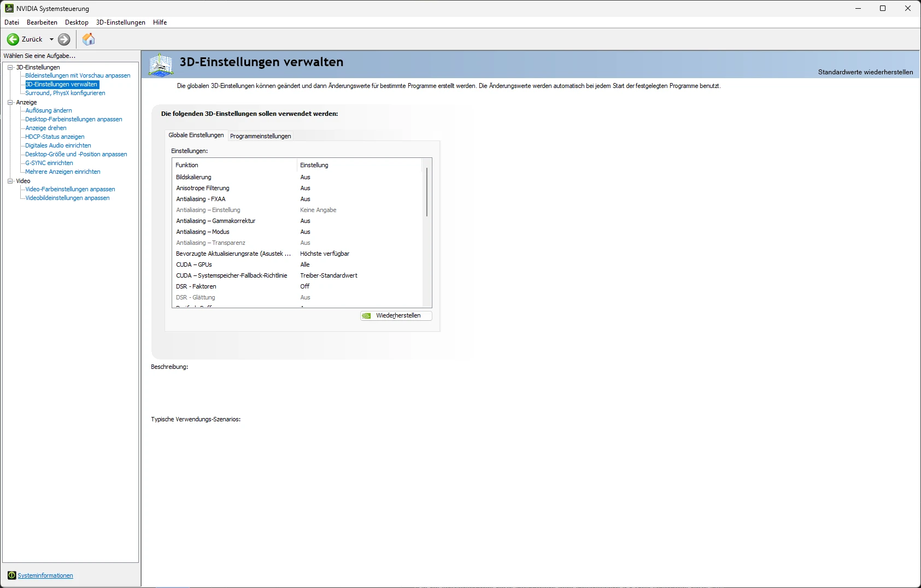Viewport: 921px width, 588px height.
Task: Open Desktop-Farbeinstellungen anpassen
Action: pos(74,119)
